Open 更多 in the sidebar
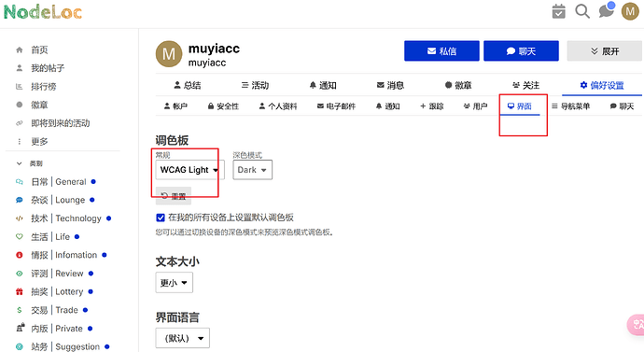 [39, 141]
